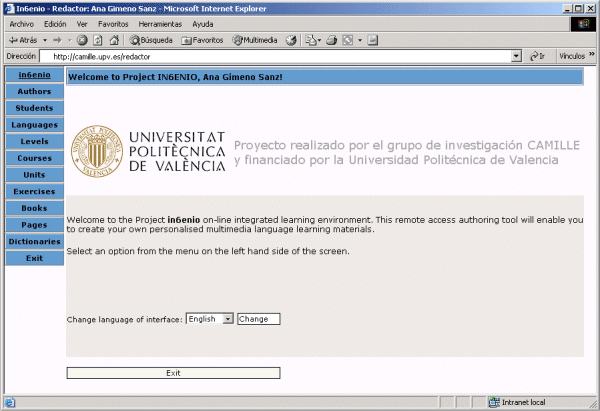Click the last document icon in the toolbar
Image resolution: width=600 pixels, height=411 pixels.
coord(373,40)
